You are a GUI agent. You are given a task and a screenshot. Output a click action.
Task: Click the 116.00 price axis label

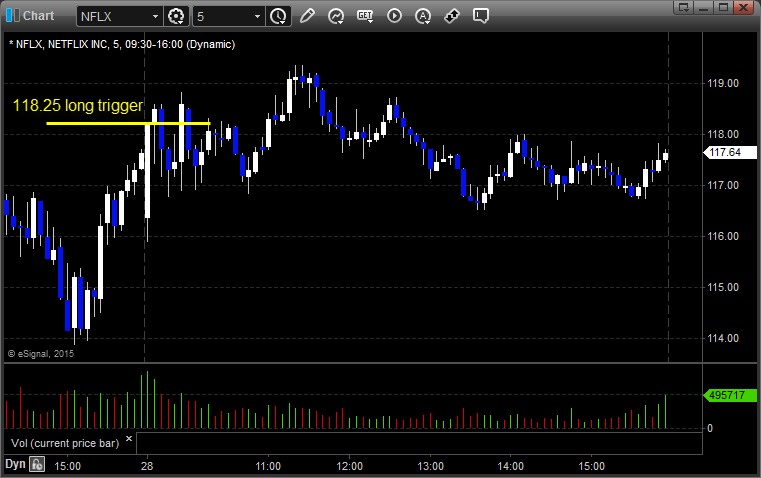point(723,236)
